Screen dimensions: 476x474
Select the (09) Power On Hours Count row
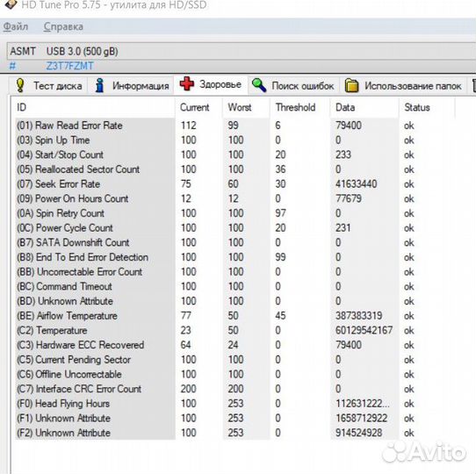pos(235,198)
